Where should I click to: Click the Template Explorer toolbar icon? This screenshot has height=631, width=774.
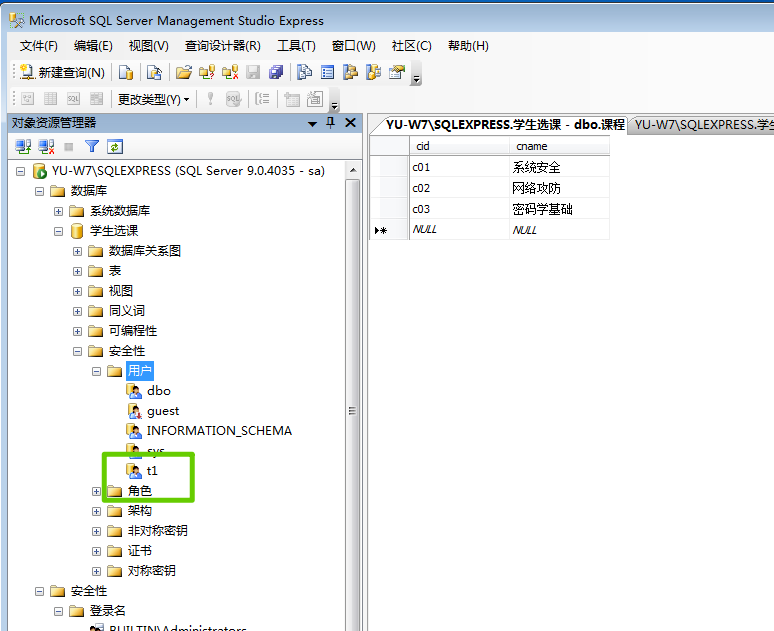(x=374, y=73)
